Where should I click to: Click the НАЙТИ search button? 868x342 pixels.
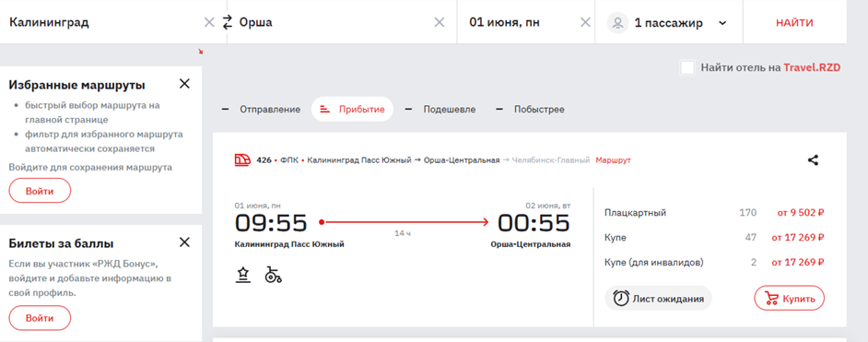794,23
